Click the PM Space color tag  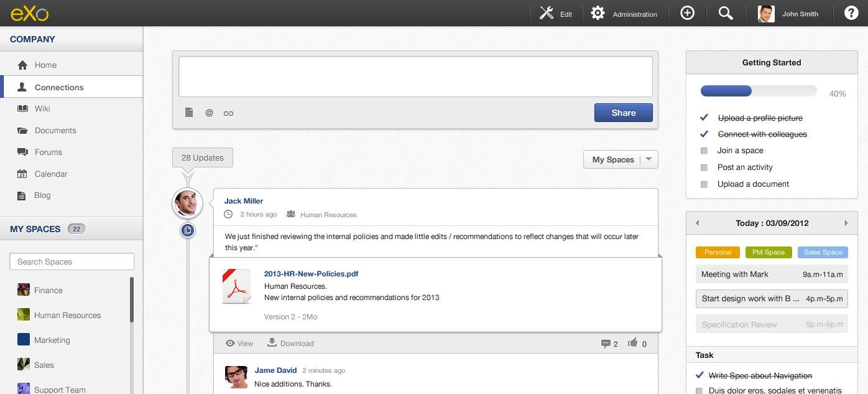(769, 252)
